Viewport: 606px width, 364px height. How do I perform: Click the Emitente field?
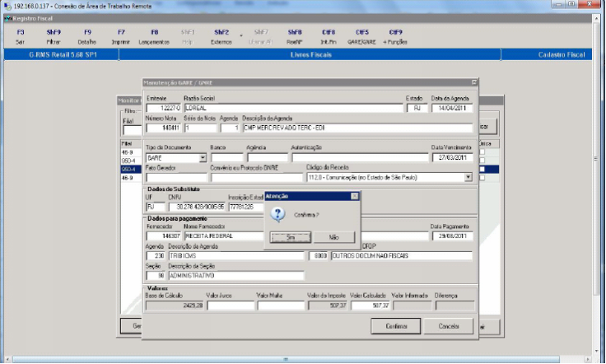164,108
